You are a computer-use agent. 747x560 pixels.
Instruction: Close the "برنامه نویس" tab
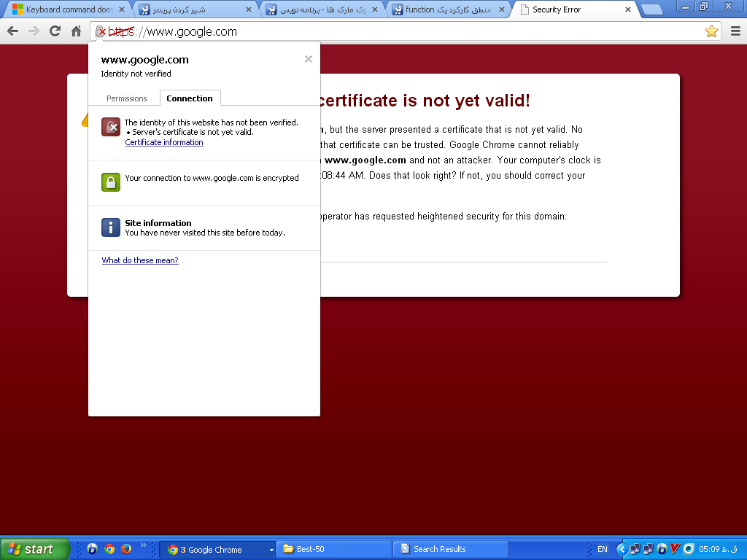pos(375,9)
